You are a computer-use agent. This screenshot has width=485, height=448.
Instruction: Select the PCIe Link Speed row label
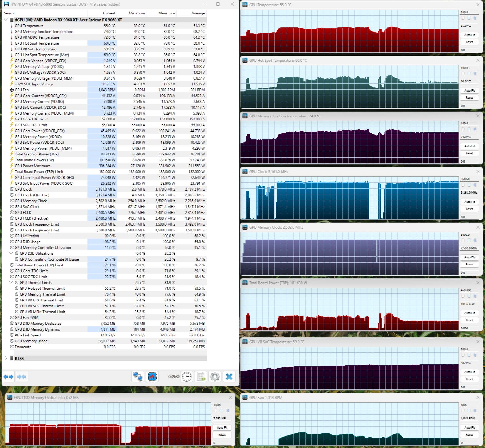[x=28, y=335]
